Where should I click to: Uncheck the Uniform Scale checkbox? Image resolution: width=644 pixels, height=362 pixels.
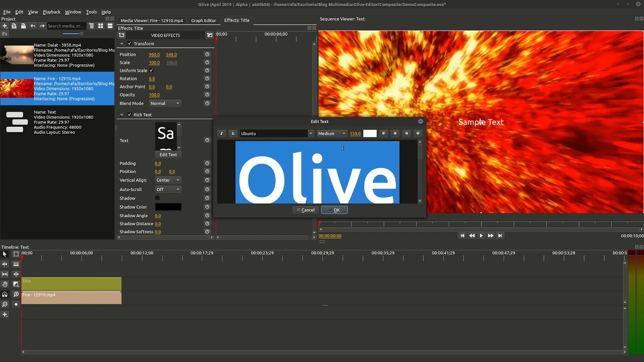pyautogui.click(x=151, y=70)
